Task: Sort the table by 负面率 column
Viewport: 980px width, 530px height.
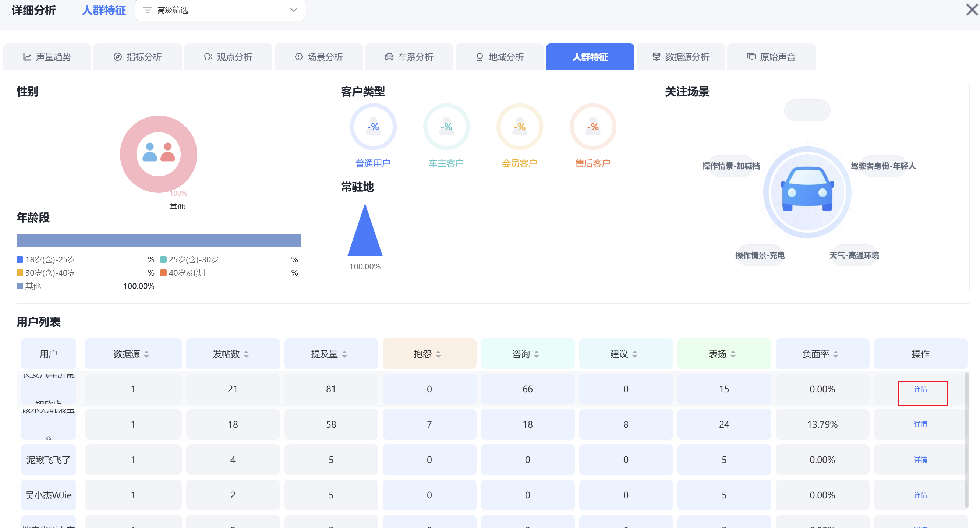Action: (x=835, y=354)
